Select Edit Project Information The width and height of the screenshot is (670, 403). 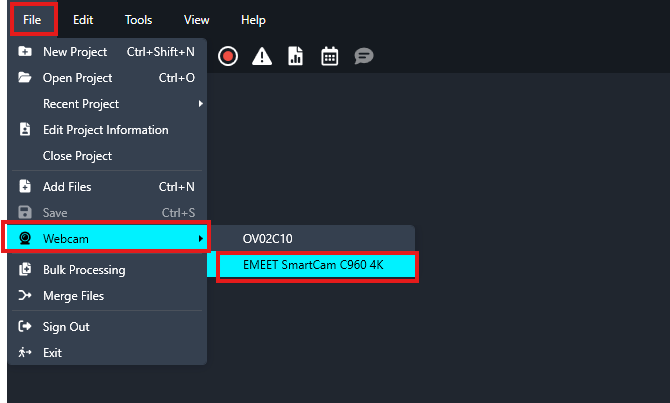point(105,130)
